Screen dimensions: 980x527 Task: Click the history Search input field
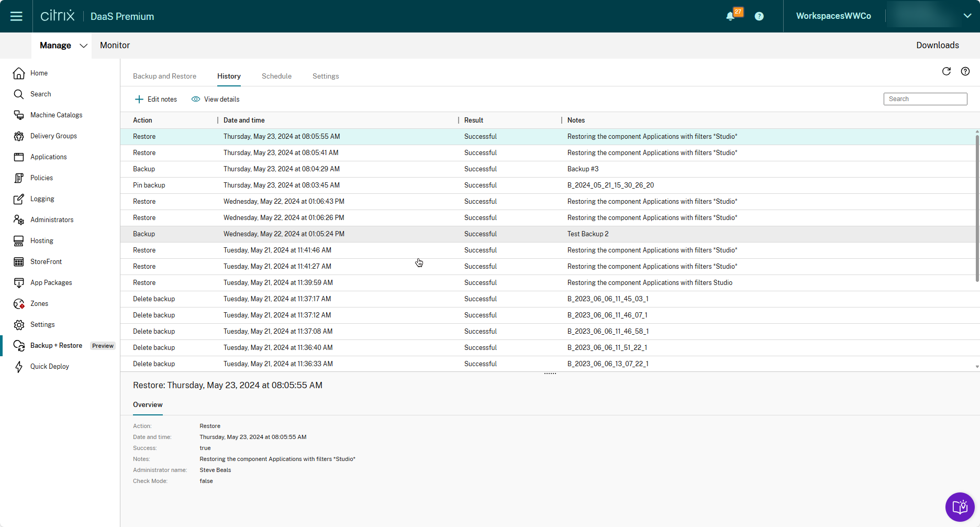925,99
